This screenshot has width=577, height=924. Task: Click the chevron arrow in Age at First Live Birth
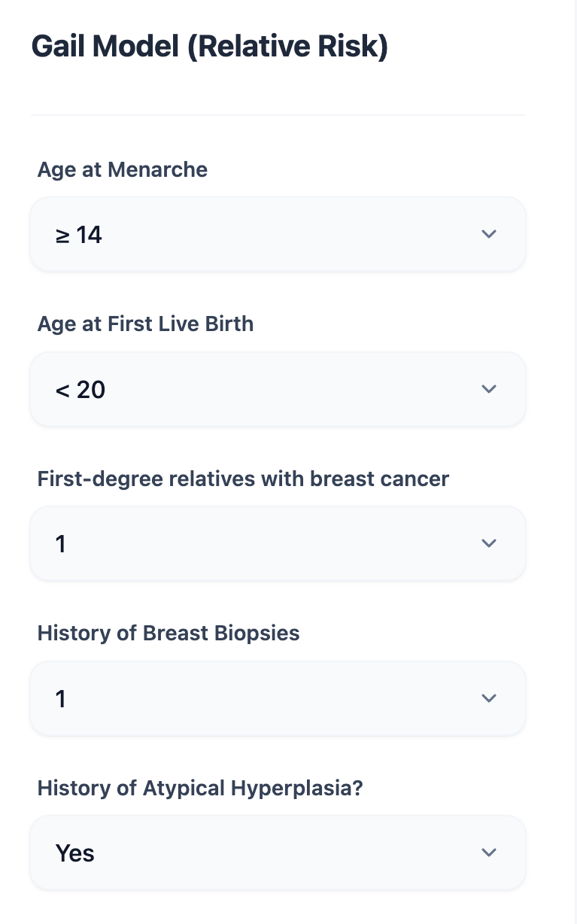[x=489, y=389]
